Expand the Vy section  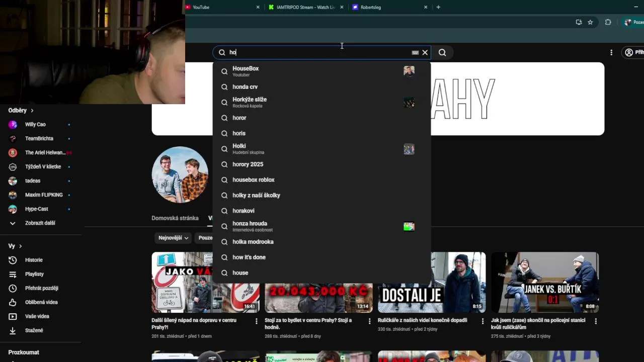click(x=15, y=246)
